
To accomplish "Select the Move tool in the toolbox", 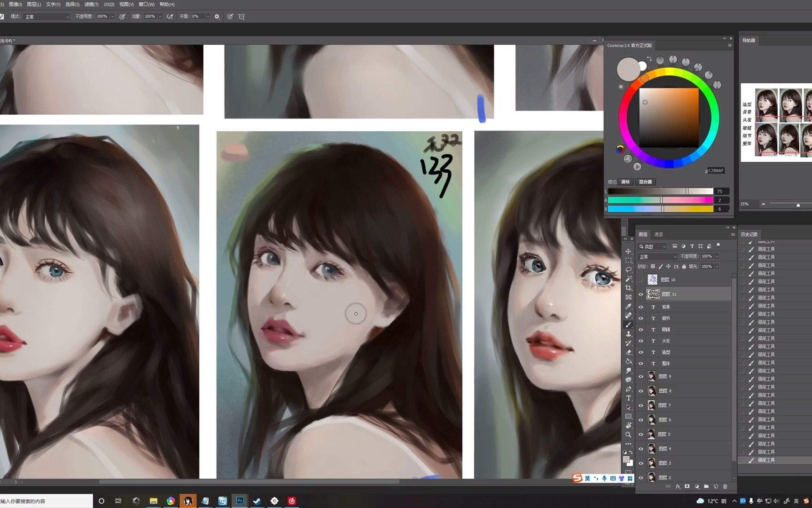I will tap(628, 251).
